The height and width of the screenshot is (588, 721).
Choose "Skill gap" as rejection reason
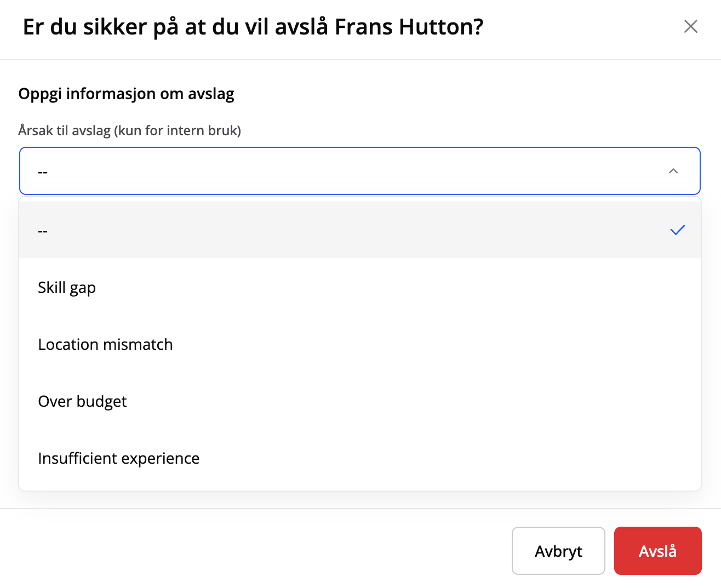click(67, 287)
